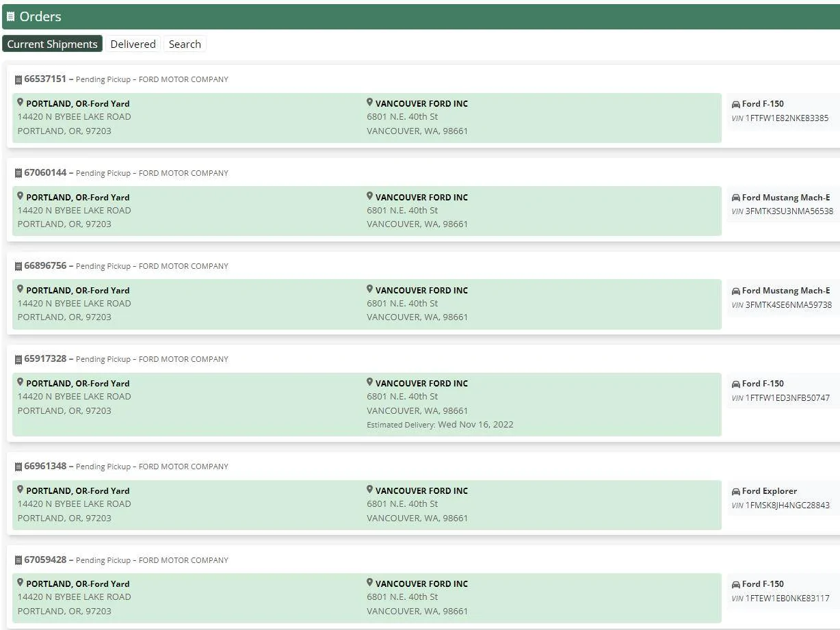Click destination pin icon in order 66961348

click(x=369, y=490)
